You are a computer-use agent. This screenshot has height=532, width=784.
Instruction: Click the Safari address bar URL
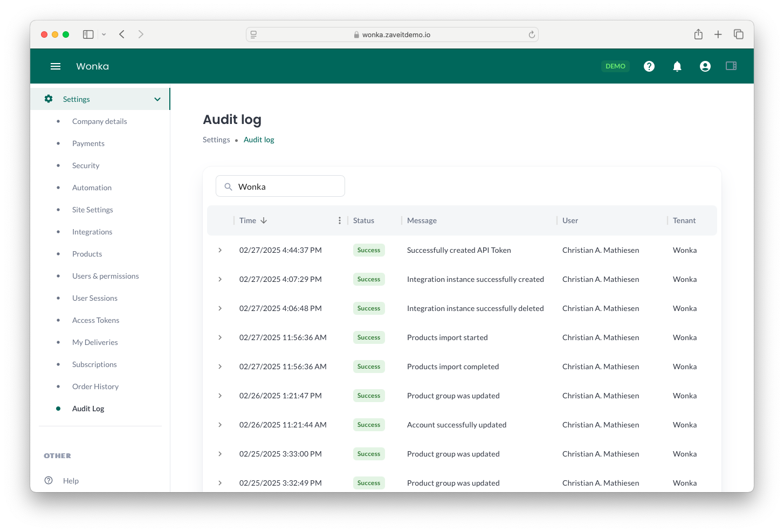coord(396,34)
